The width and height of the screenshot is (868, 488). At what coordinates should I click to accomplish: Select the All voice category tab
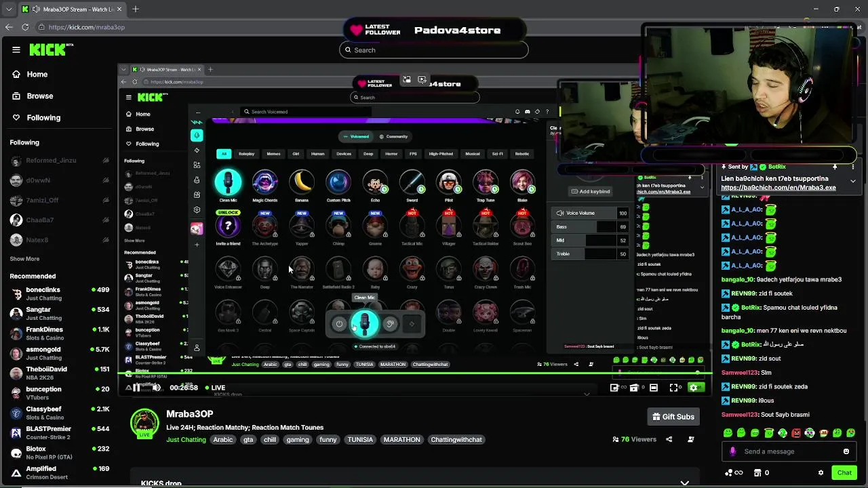pyautogui.click(x=224, y=154)
